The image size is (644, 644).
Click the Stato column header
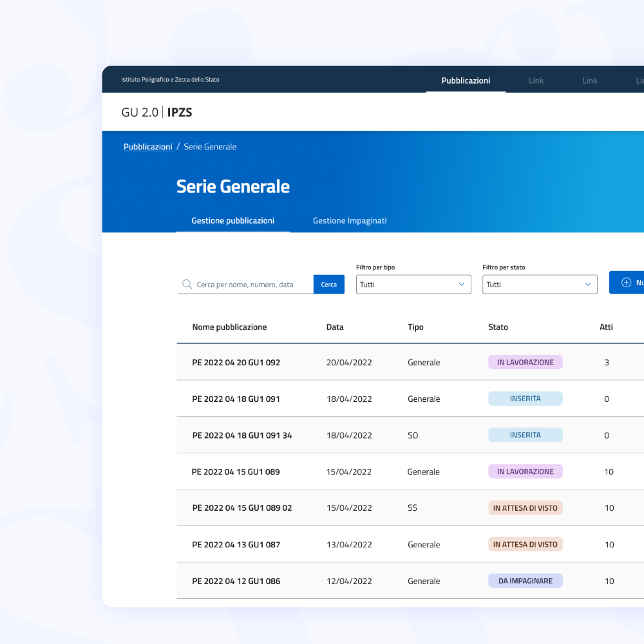click(498, 327)
